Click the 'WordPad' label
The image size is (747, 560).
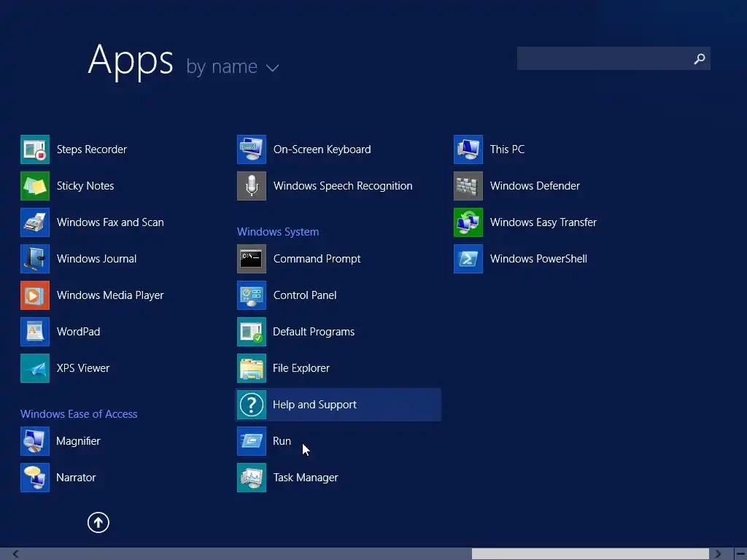[x=79, y=332]
